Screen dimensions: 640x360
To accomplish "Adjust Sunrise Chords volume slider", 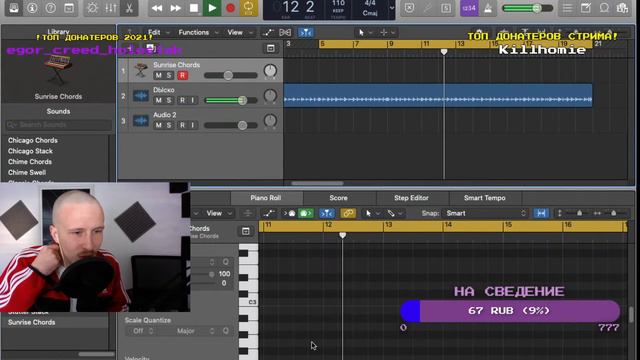I will point(231,75).
